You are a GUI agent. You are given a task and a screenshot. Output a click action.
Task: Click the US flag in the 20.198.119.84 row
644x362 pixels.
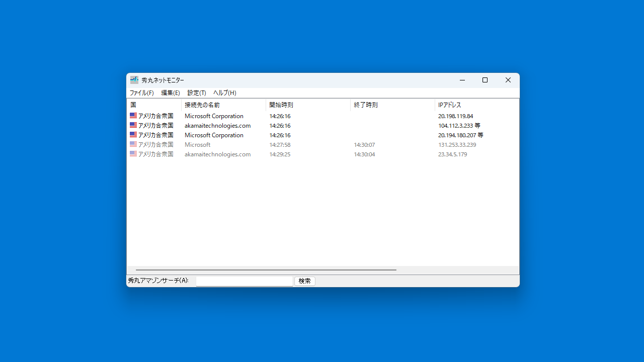coord(133,116)
